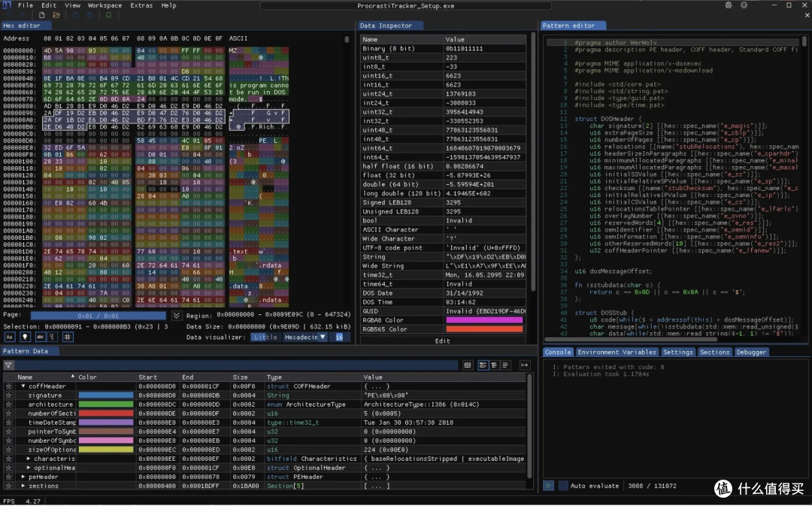Screen dimensions: 812x506
Task: Click the grid hash icon in hex editor footer
Action: coord(68,337)
